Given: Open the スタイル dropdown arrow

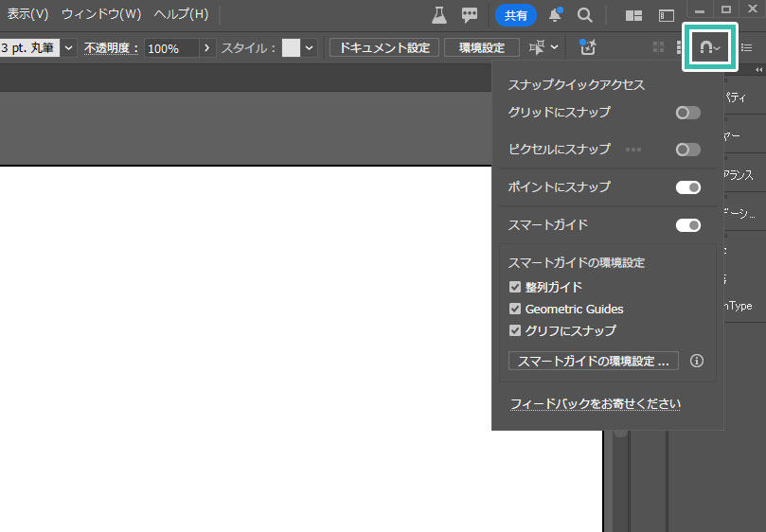Looking at the screenshot, I should point(310,47).
